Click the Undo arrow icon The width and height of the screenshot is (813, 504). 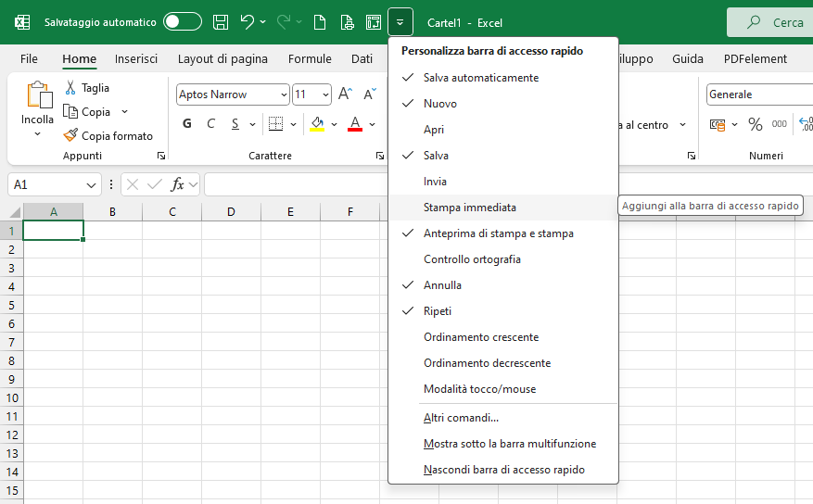point(247,21)
